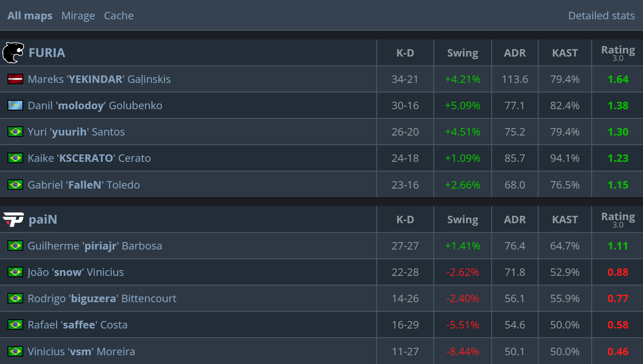
Task: Click the Brazil flag beside yuurih
Action: (x=15, y=132)
